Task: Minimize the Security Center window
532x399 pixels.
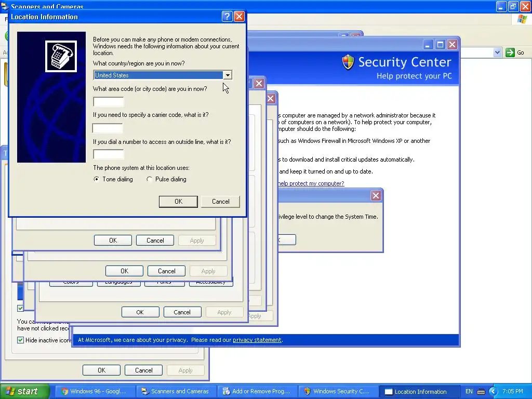Action: coord(428,45)
